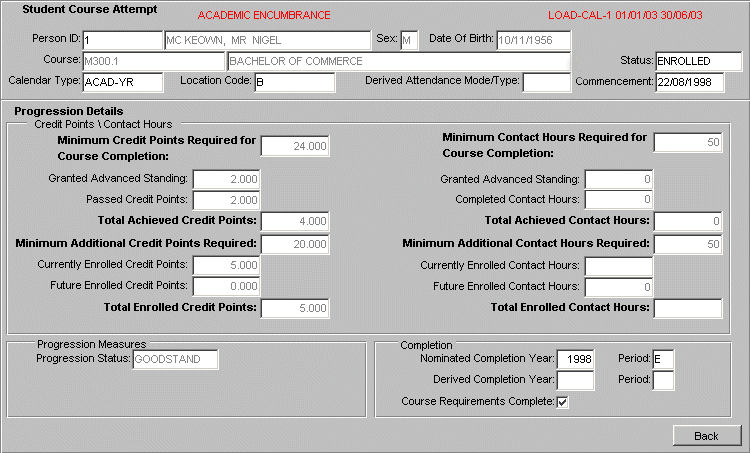
Task: Click the Person ID input field
Action: point(122,41)
